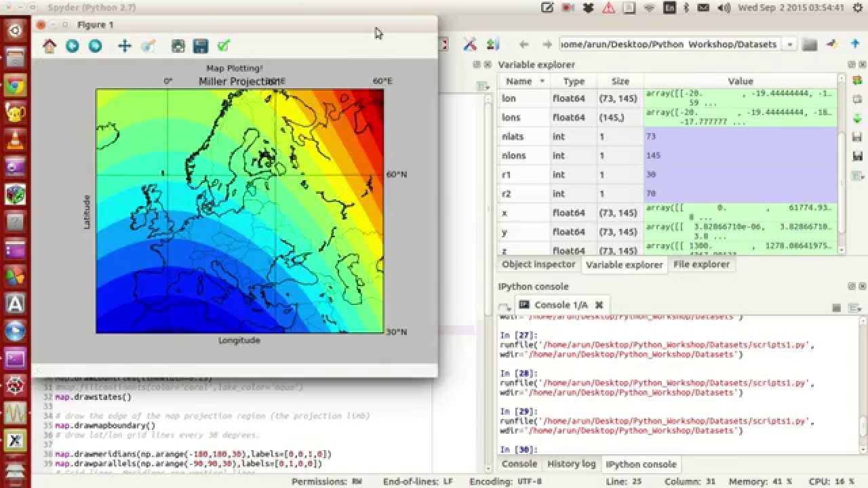This screenshot has height=488, width=868.
Task: Click the working directory path field
Action: 671,45
